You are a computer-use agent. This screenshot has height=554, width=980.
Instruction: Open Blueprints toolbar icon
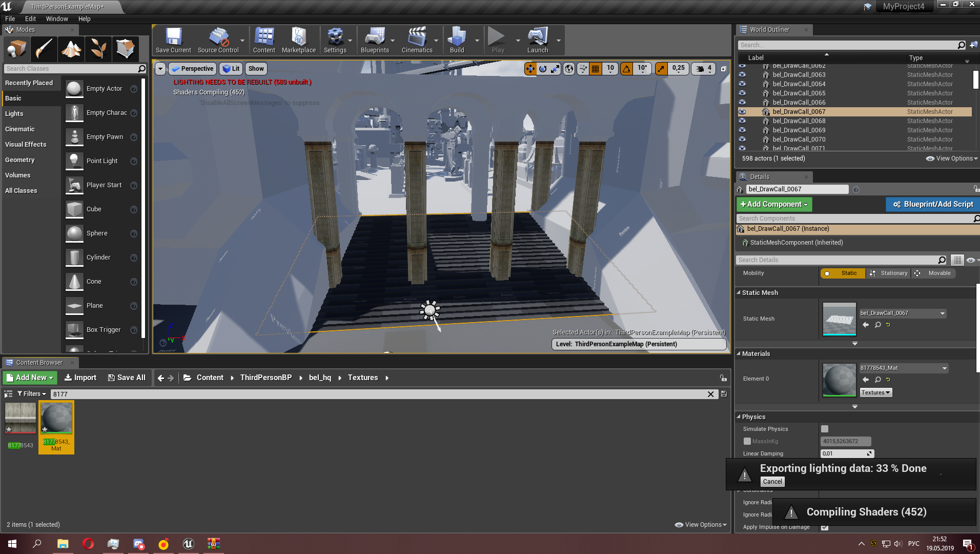[375, 40]
